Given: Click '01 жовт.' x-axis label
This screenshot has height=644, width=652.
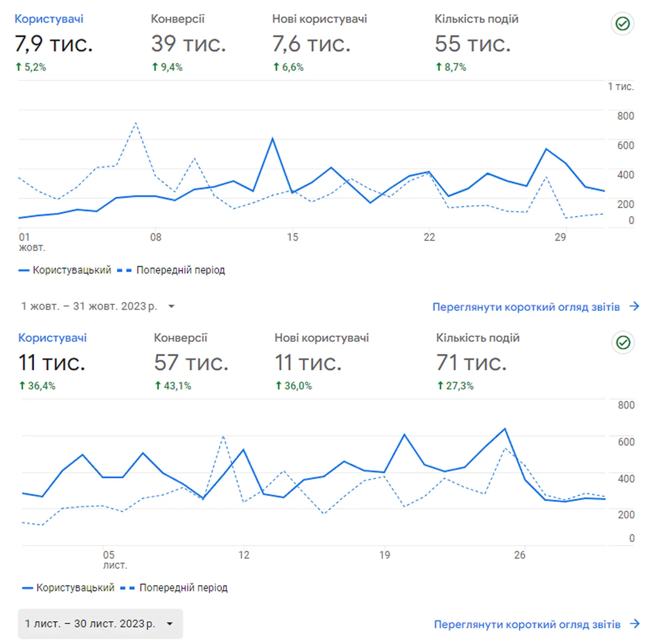Looking at the screenshot, I should point(32,242).
